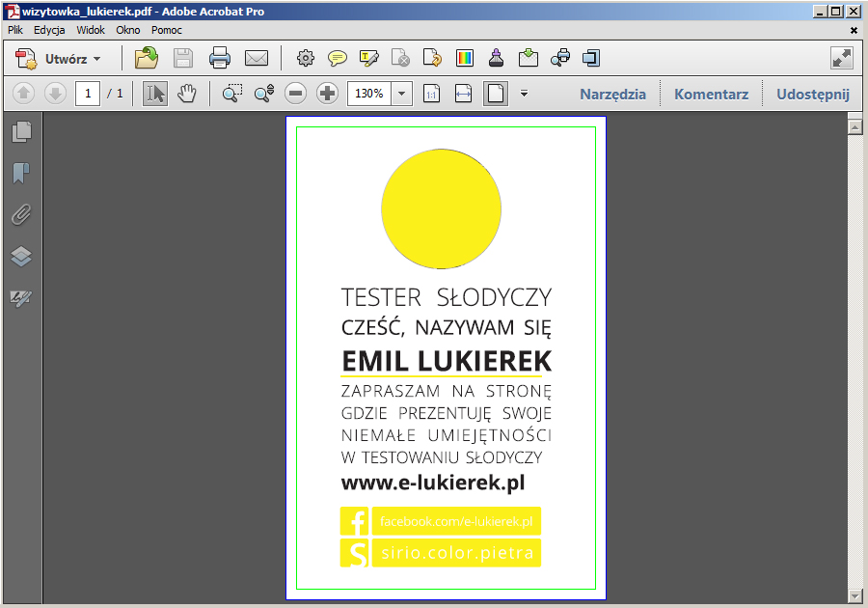Open the Edycja menu
This screenshot has height=608, width=868.
coord(49,30)
